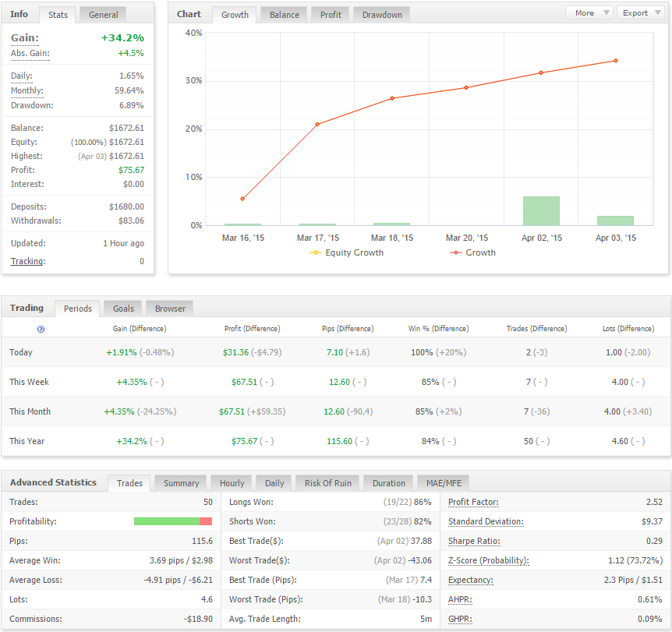Click the -$18.90 commissions value
The height and width of the screenshot is (632, 672).
(199, 619)
